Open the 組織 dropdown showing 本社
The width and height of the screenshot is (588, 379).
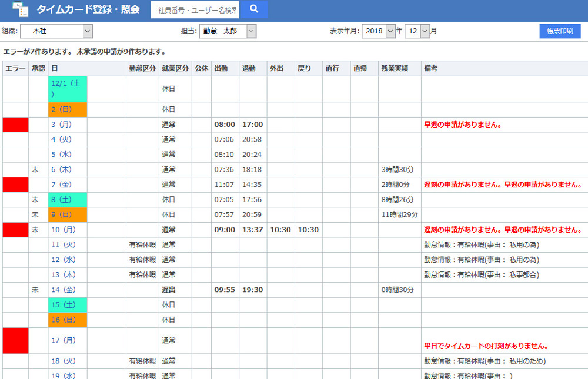pos(56,31)
